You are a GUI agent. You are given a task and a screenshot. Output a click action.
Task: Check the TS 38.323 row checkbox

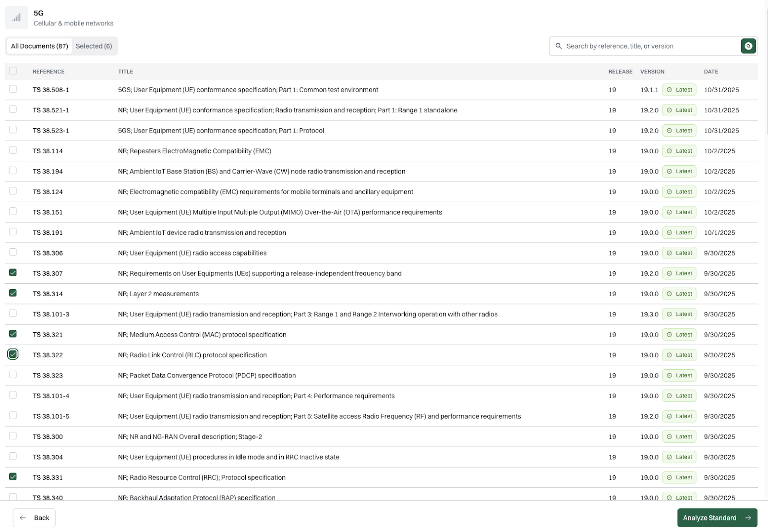(x=13, y=375)
